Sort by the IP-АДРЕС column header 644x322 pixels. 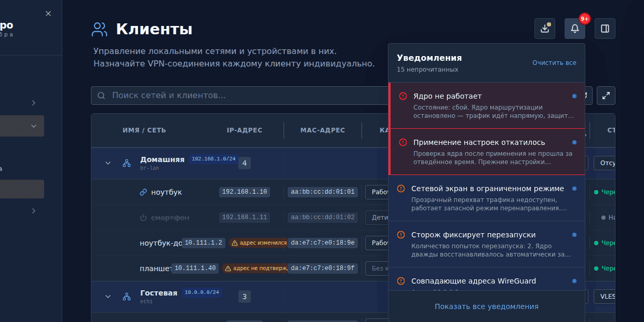coord(245,130)
